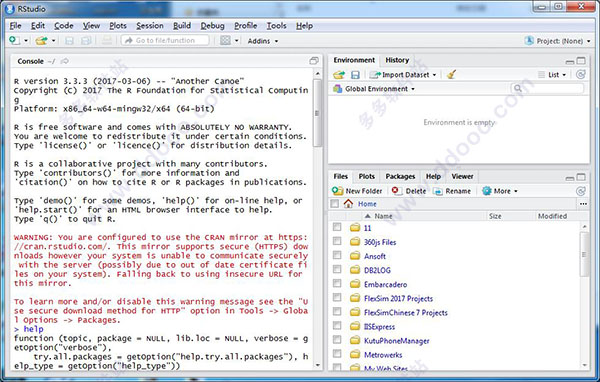Open the Session menu
Viewport: 600px width, 382px height.
click(x=150, y=26)
